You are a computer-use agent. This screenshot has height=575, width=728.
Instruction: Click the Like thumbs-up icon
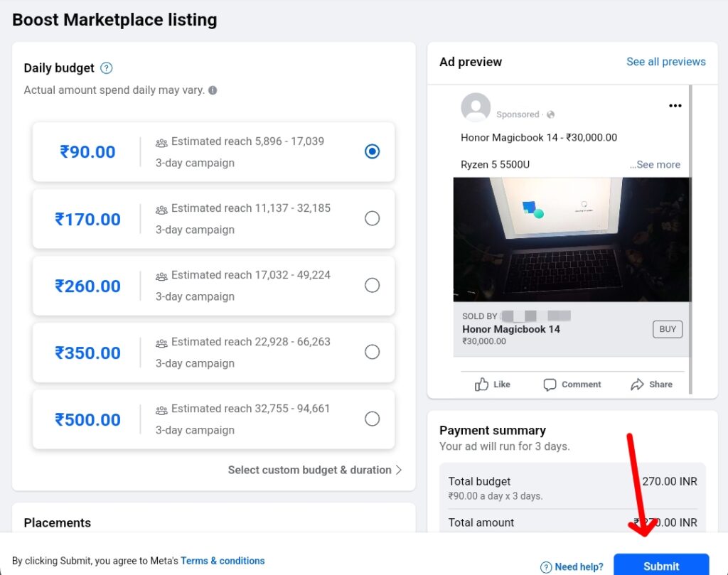click(x=481, y=385)
